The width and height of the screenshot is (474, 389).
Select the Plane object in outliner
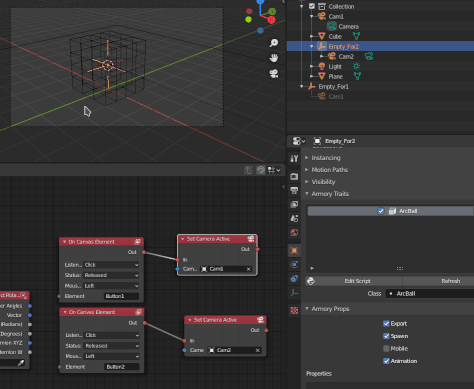point(335,76)
